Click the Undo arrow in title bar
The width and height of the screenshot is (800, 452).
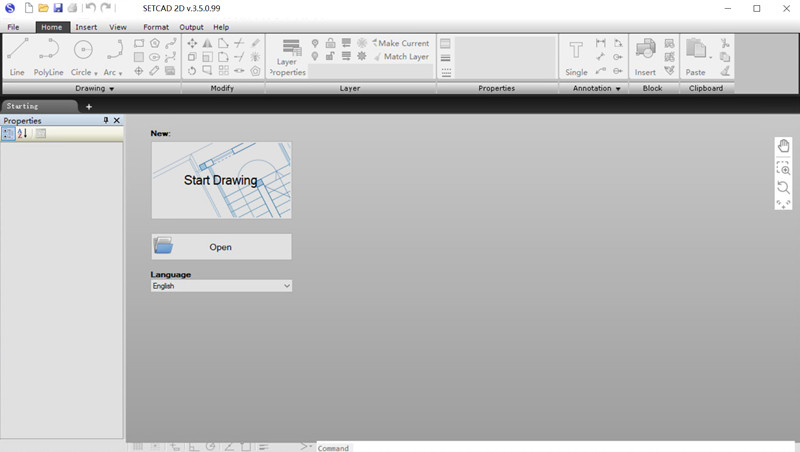coord(91,8)
